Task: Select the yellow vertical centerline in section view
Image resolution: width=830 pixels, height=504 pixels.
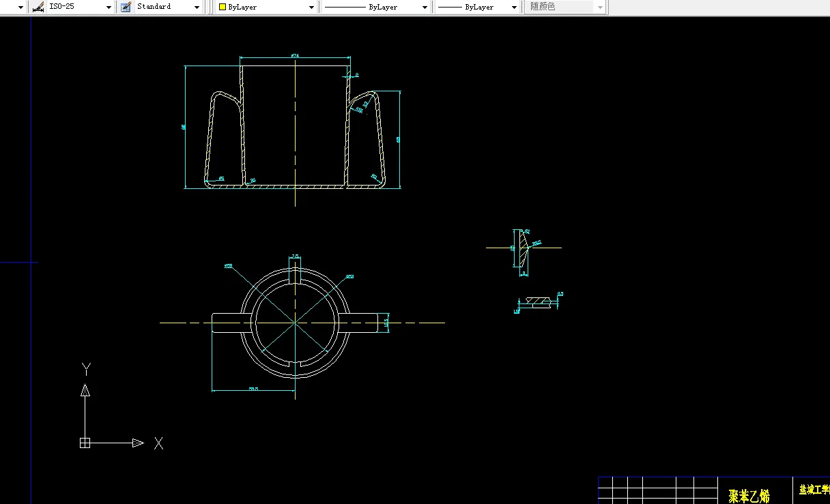Action: (x=295, y=133)
